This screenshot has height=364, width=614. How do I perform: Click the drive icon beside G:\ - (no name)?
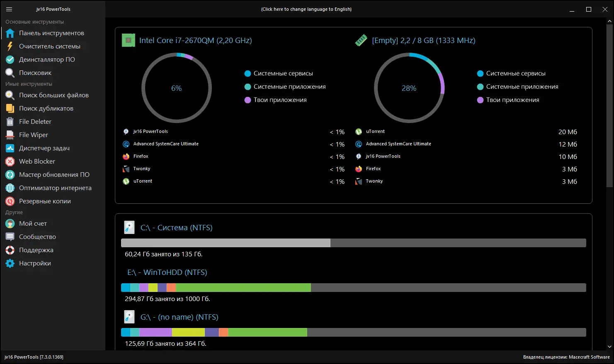pos(129,317)
